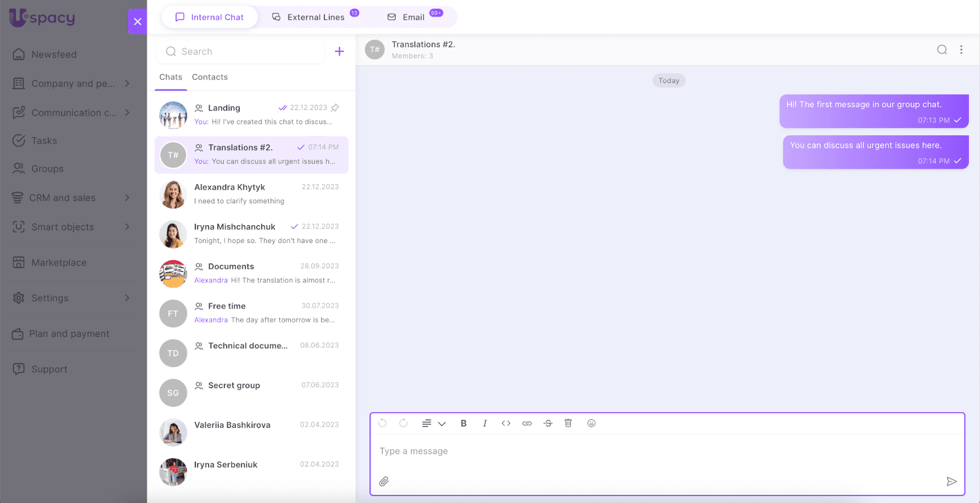Switch to the Contacts tab
The image size is (980, 503).
[x=209, y=77]
